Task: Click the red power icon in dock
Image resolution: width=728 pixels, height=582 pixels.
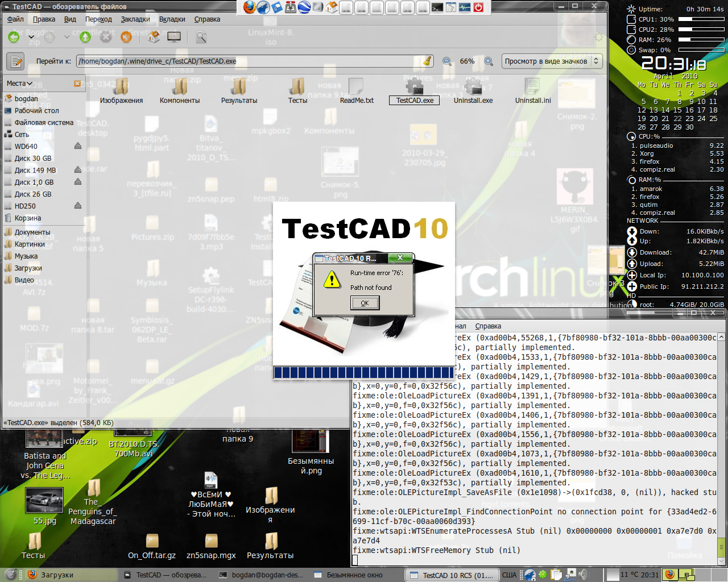Action: pos(478,7)
